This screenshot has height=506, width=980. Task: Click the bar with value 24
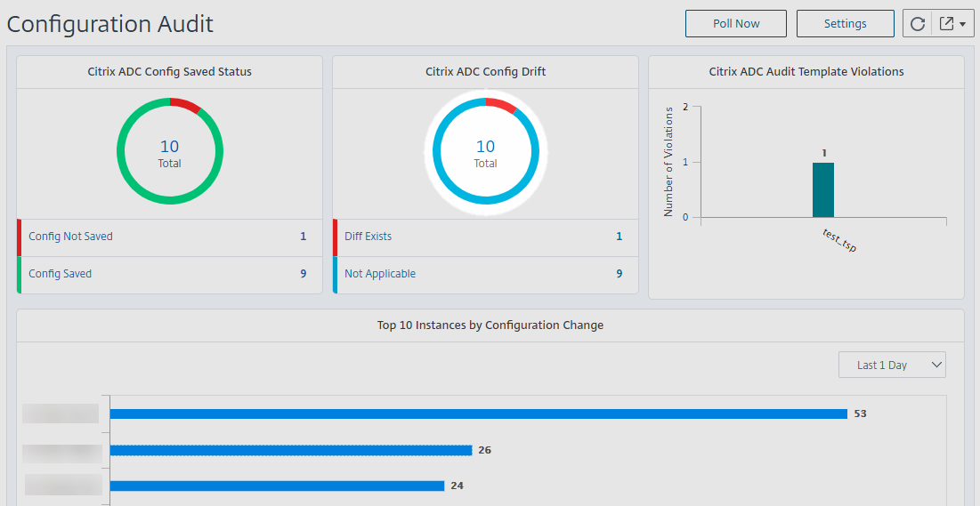point(277,486)
